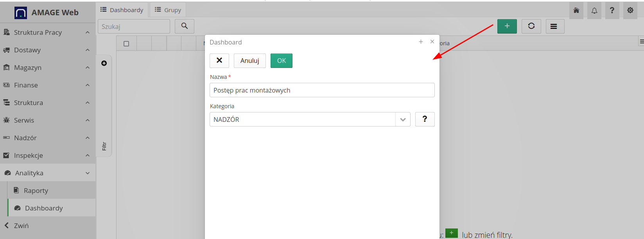The width and height of the screenshot is (644, 239).
Task: Open the hamburger menu in toolbar
Action: [x=553, y=26]
